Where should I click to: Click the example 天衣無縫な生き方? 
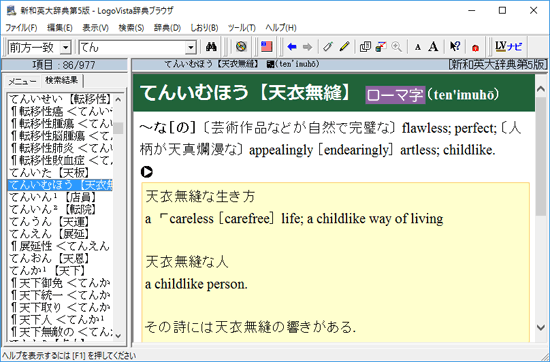(x=200, y=196)
